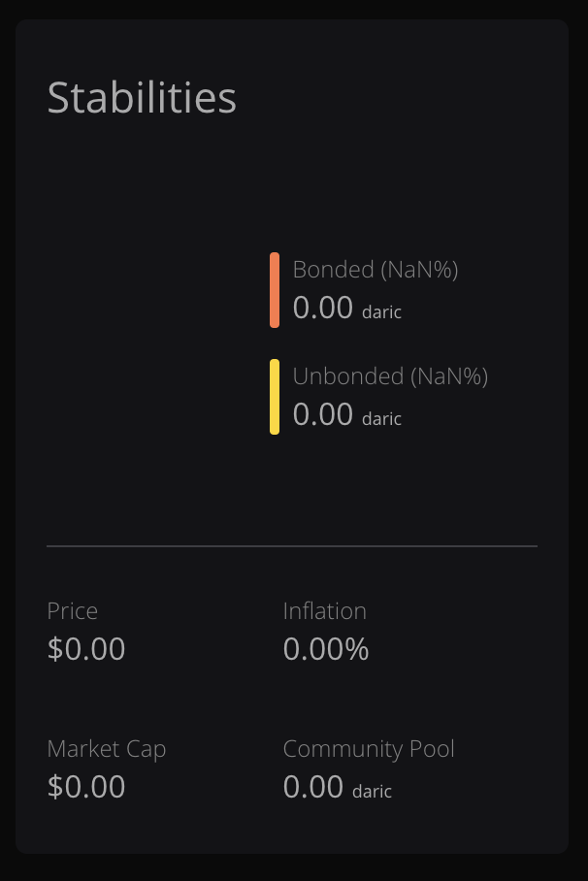Click the 0.00% Inflation value
Screen dimensions: 588x881
pyautogui.click(x=325, y=650)
